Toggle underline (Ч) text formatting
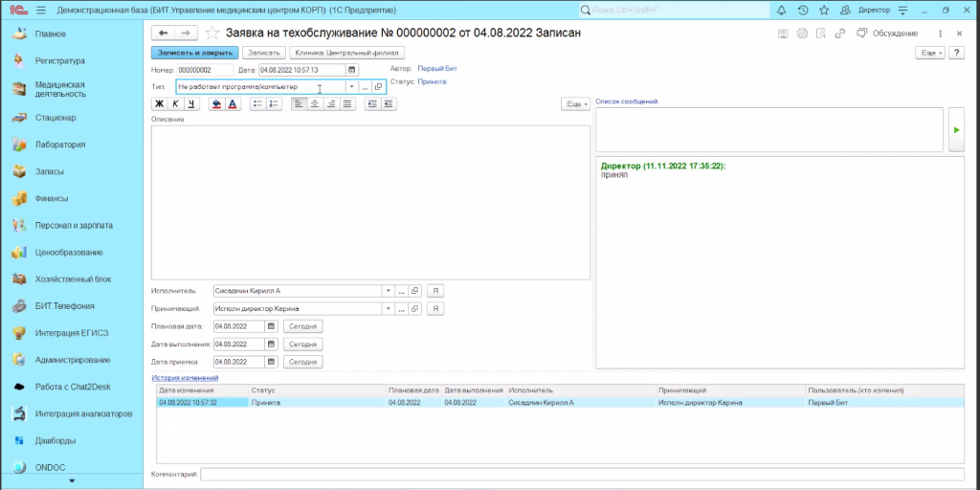Image resolution: width=980 pixels, height=490 pixels. click(x=191, y=104)
